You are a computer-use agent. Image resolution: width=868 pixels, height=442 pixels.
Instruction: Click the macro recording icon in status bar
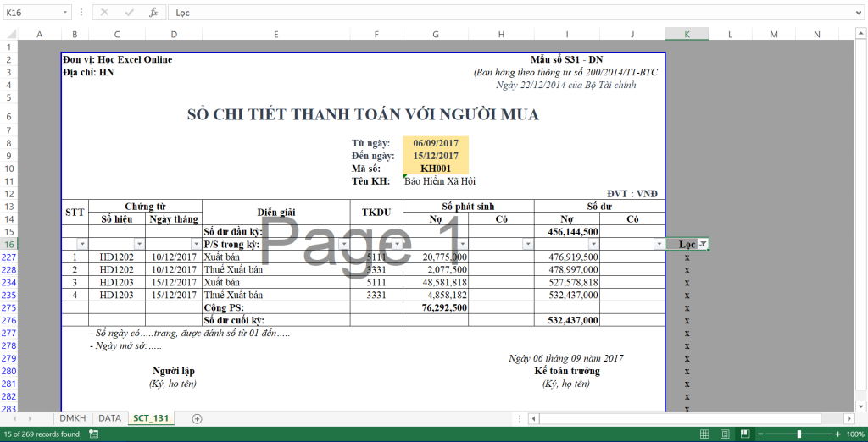point(94,434)
